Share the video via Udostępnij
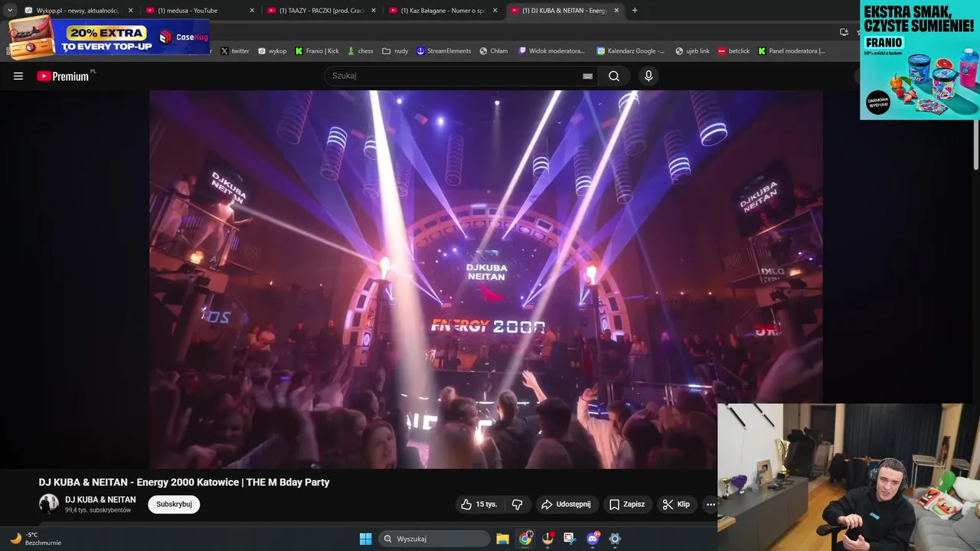Screen dimensions: 980x551 pos(566,504)
